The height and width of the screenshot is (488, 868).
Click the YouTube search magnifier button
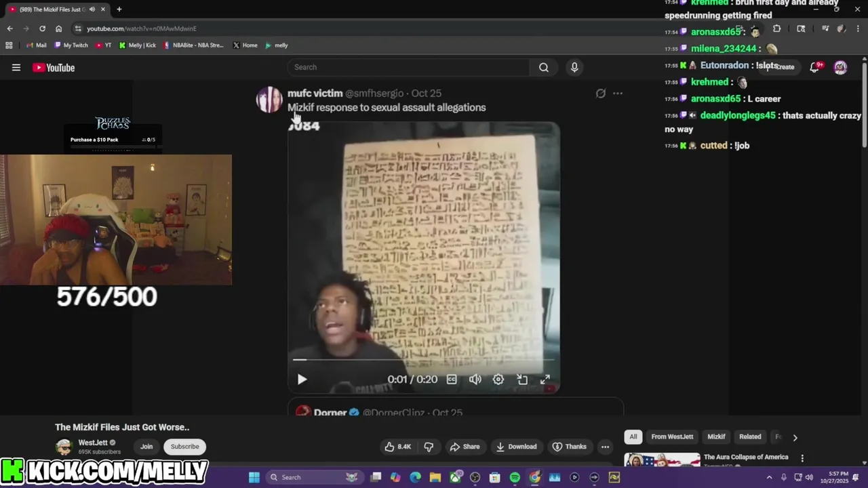click(x=544, y=67)
